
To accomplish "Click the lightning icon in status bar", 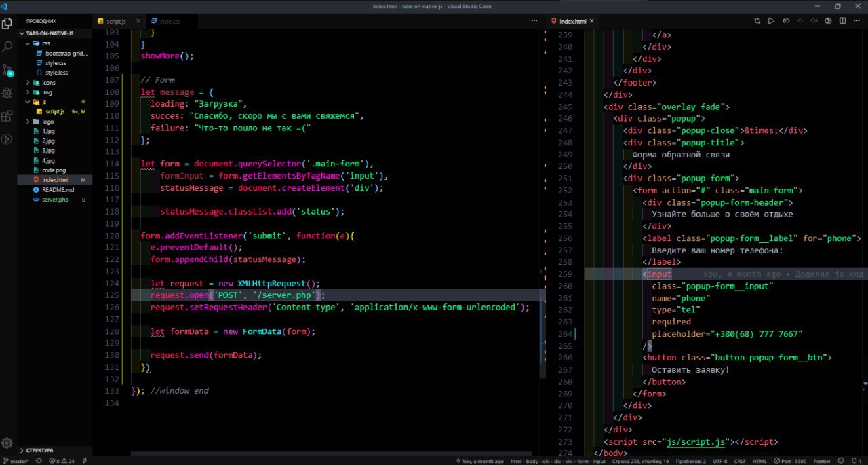I will tap(85, 461).
